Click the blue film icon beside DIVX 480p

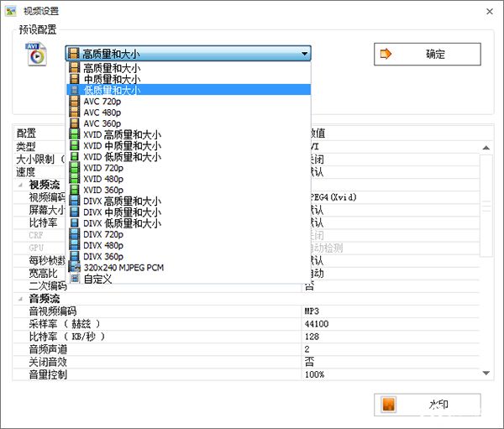click(x=75, y=245)
